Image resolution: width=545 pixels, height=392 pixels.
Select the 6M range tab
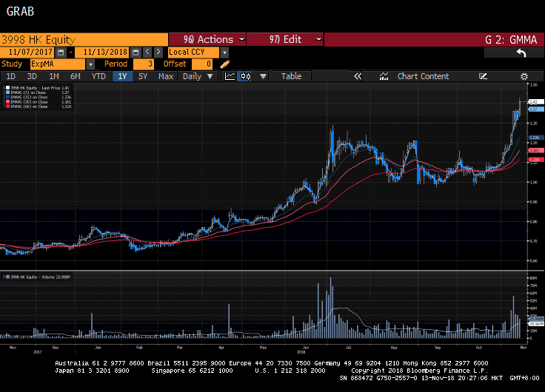[75, 76]
